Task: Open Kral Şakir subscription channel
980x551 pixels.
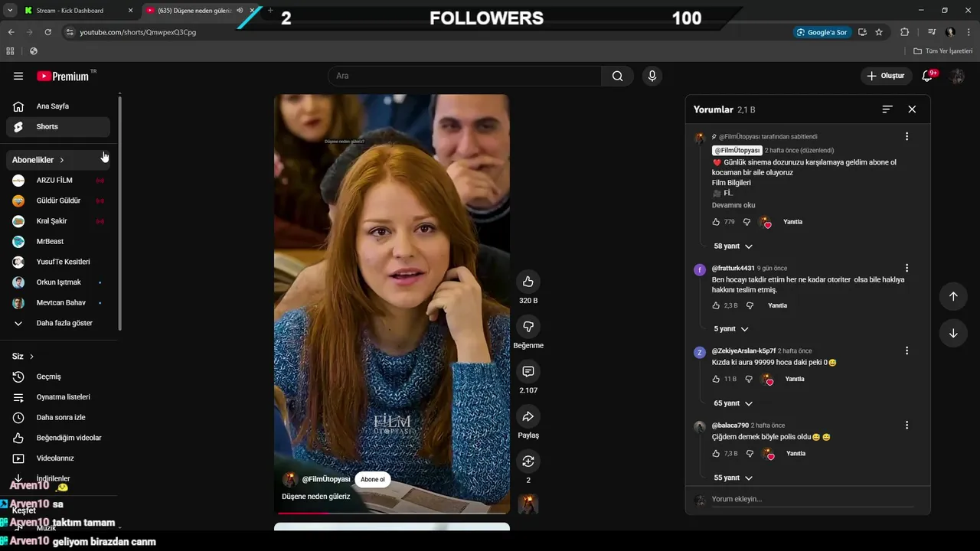Action: pyautogui.click(x=58, y=221)
